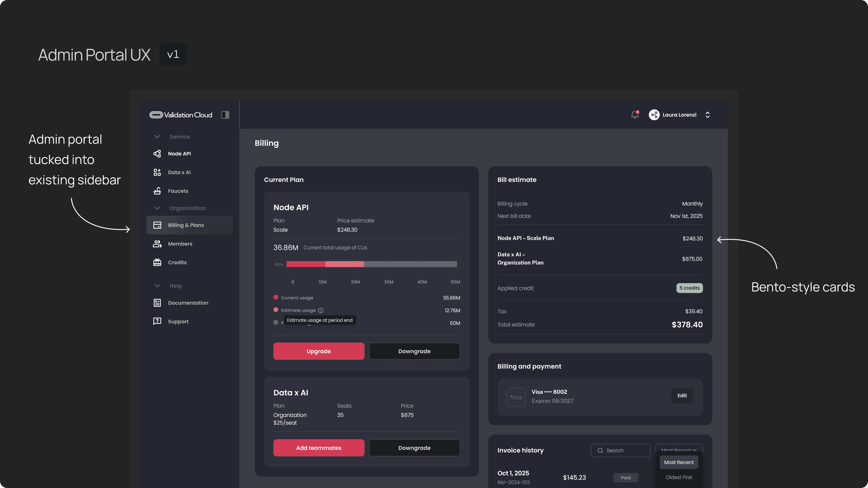Click the Support sidebar icon

click(x=157, y=321)
